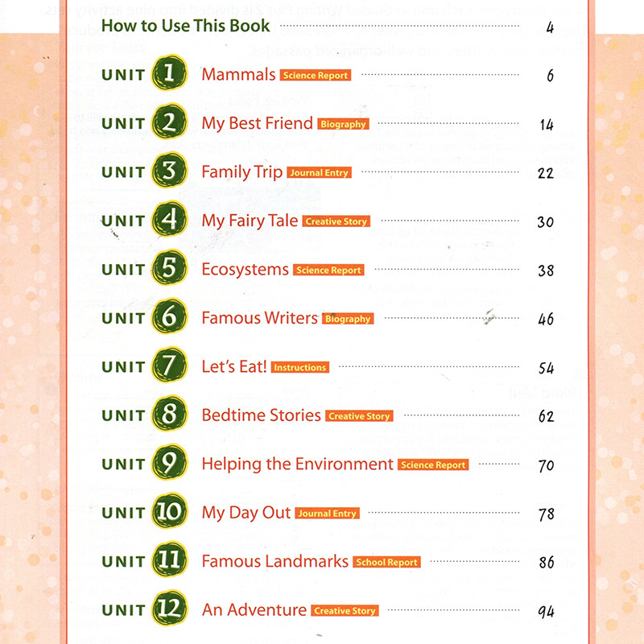
Task: Click the Instructions tag beside Let's Eat!
Action: pyautogui.click(x=300, y=368)
